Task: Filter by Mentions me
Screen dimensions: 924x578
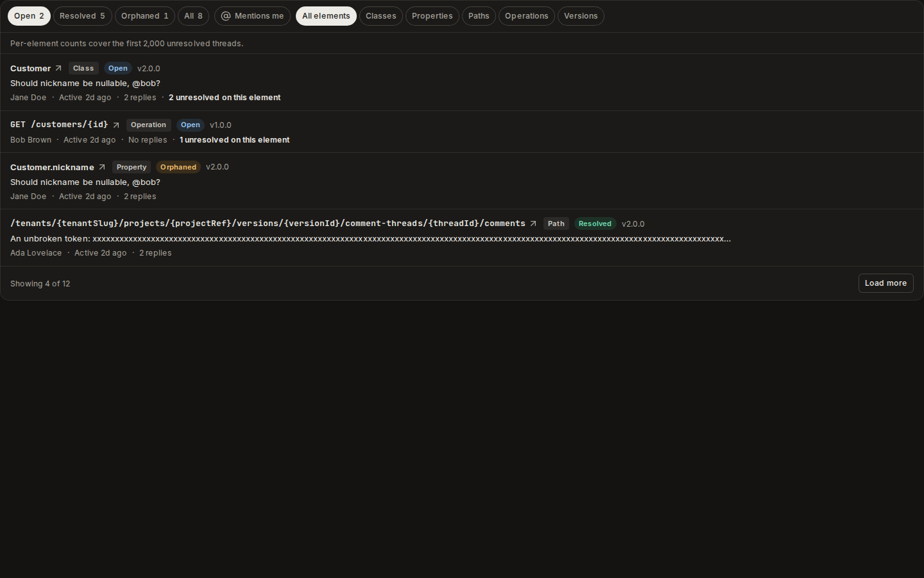Action: click(252, 16)
